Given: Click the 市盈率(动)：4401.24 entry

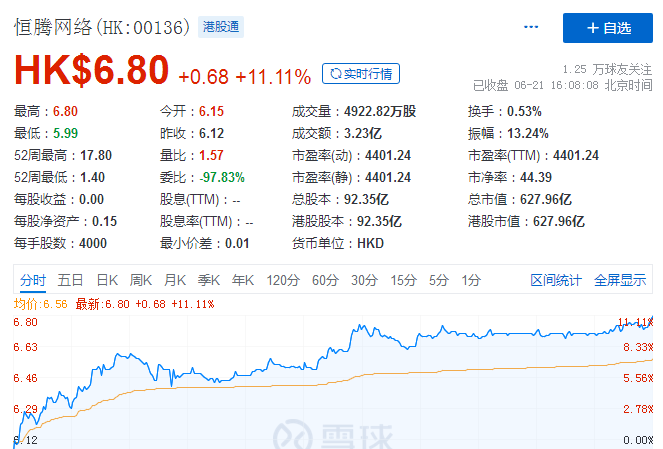Looking at the screenshot, I should coord(351,155).
